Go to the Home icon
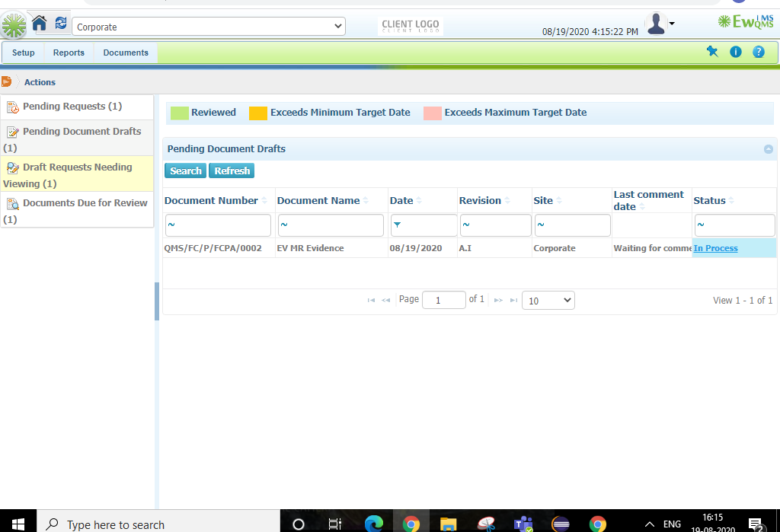This screenshot has height=532, width=780. tap(40, 23)
